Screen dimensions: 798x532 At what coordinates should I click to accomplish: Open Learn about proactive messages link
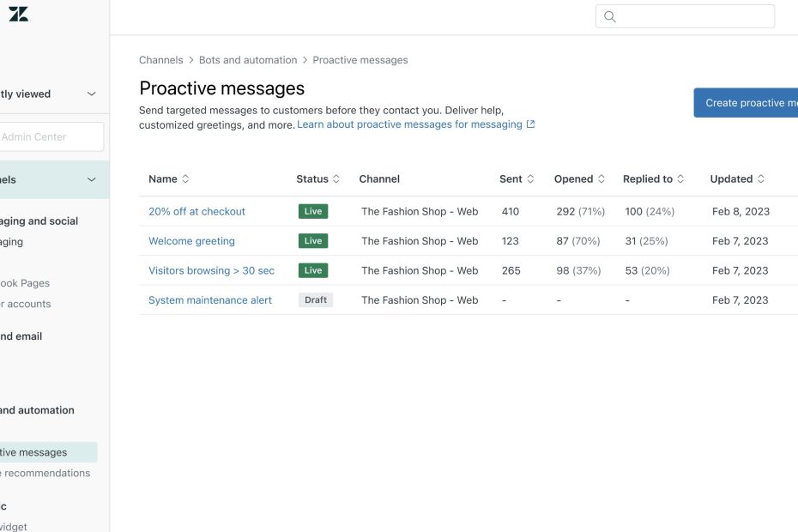pos(409,124)
